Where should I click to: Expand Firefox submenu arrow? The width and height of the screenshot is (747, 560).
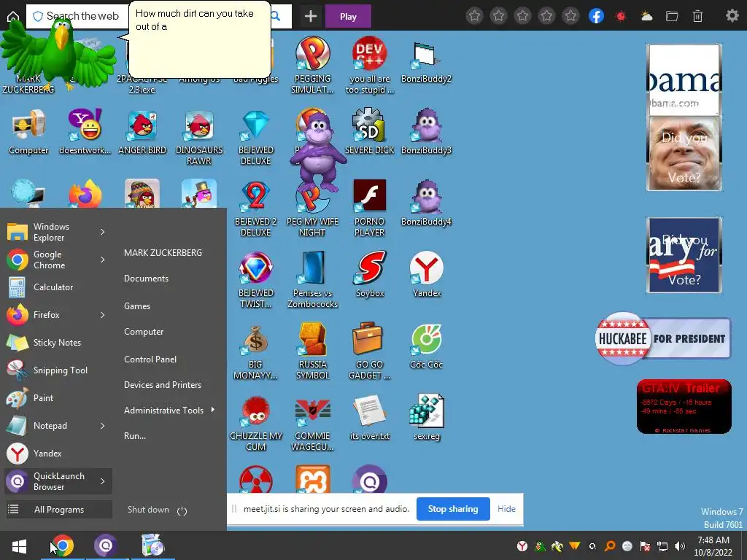[x=102, y=315]
